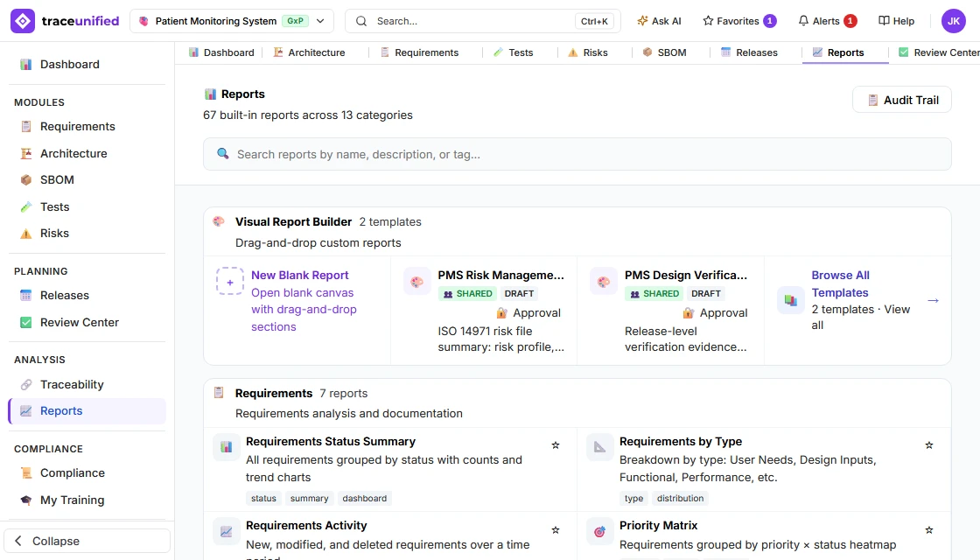Click the 'status' tag
Viewport: 980px width, 560px height.
[x=263, y=498]
